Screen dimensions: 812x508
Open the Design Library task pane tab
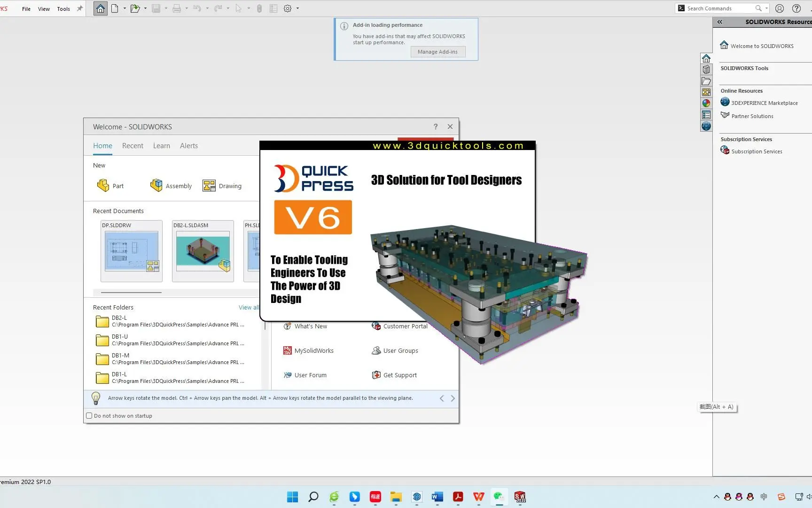tap(706, 70)
